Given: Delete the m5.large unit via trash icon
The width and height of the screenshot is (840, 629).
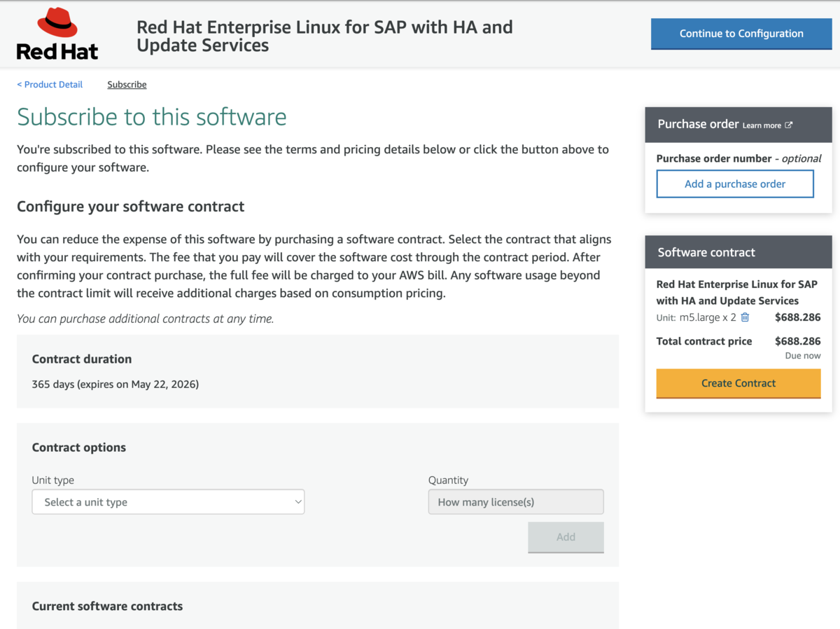Looking at the screenshot, I should pos(745,317).
